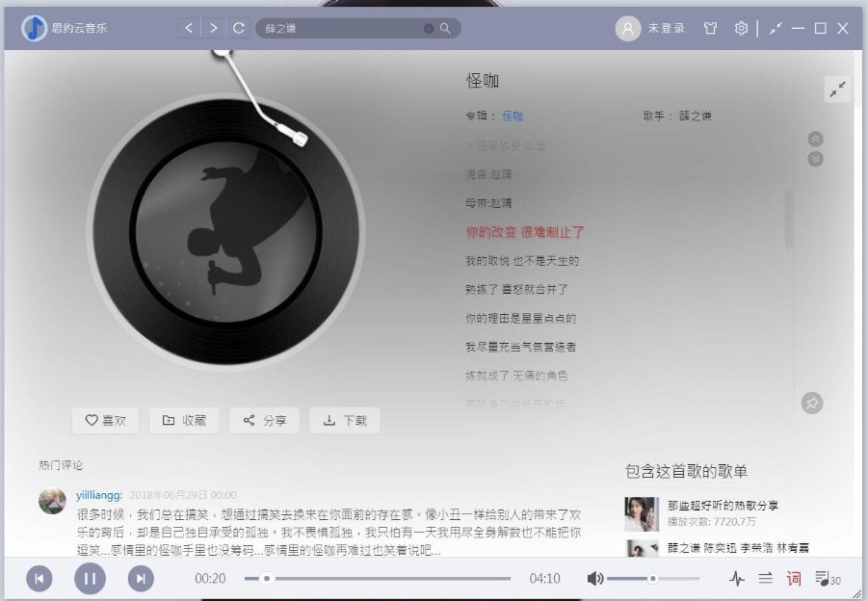Screen dimensions: 868x601
Task: Click commenter name yiilliangg
Action: coord(99,495)
